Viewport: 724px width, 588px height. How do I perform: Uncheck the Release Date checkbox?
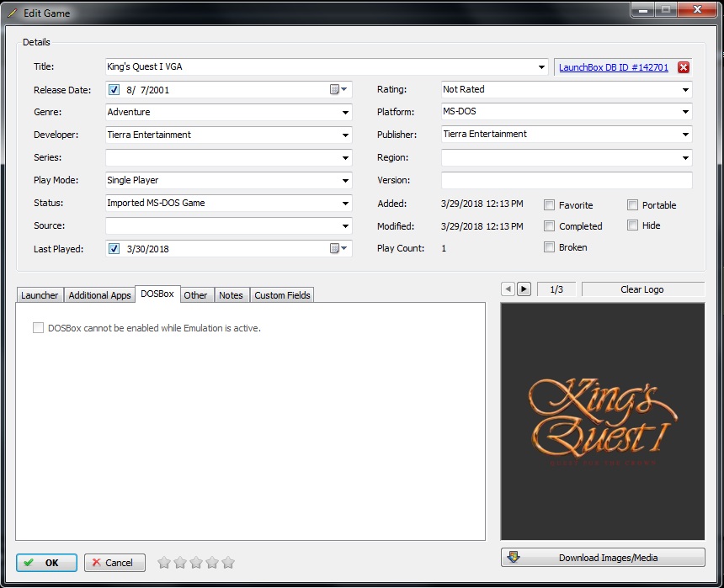click(114, 89)
